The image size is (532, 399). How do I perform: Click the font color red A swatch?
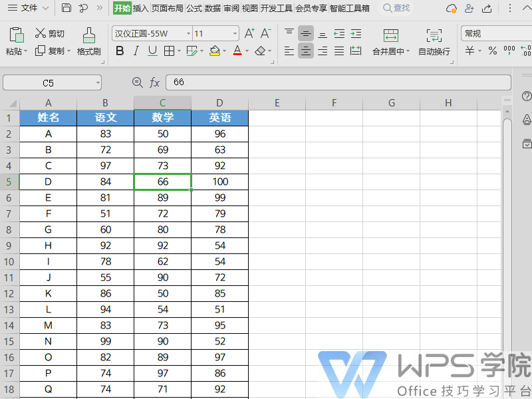click(x=237, y=51)
